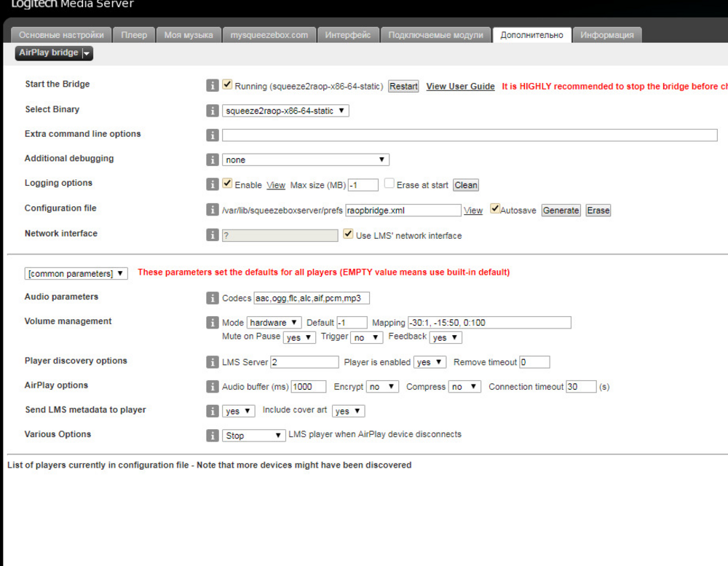Open the Encrypt dropdown
Image resolution: width=728 pixels, height=566 pixels.
pos(383,387)
